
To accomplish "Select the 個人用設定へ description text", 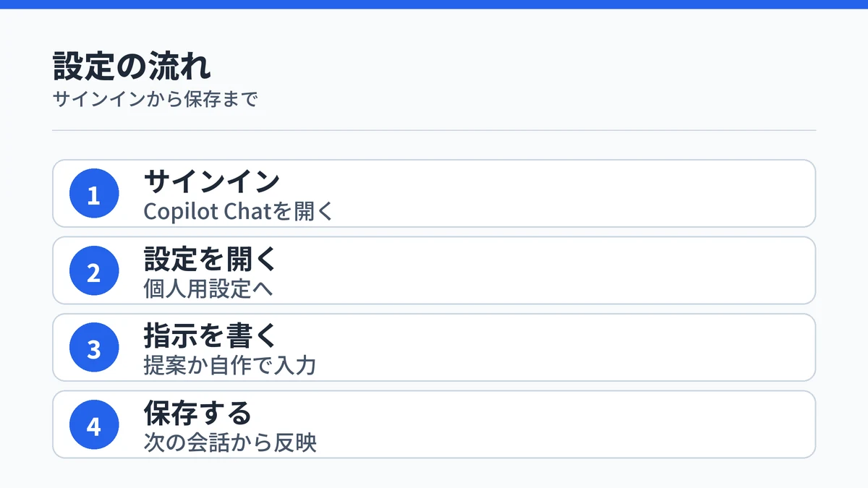I will (x=208, y=288).
